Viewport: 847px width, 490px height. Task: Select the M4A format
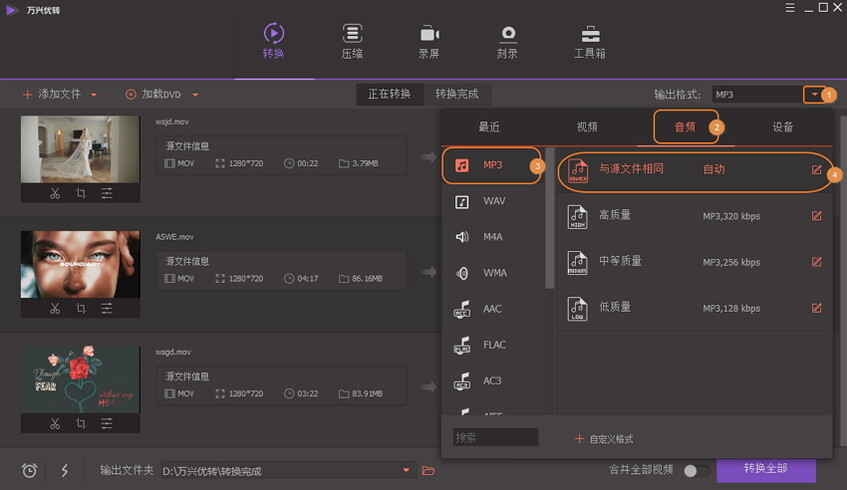pos(493,237)
